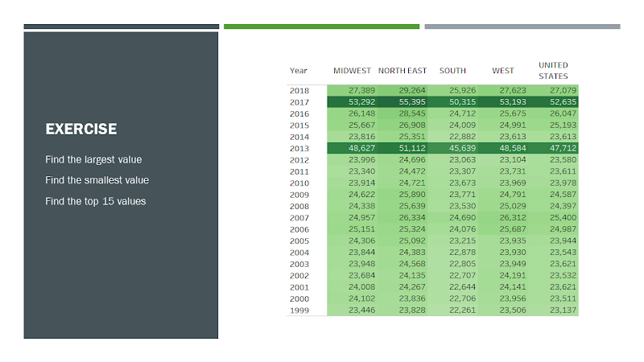644x362 pixels.
Task: Click the green accent bar at top
Action: [321, 27]
